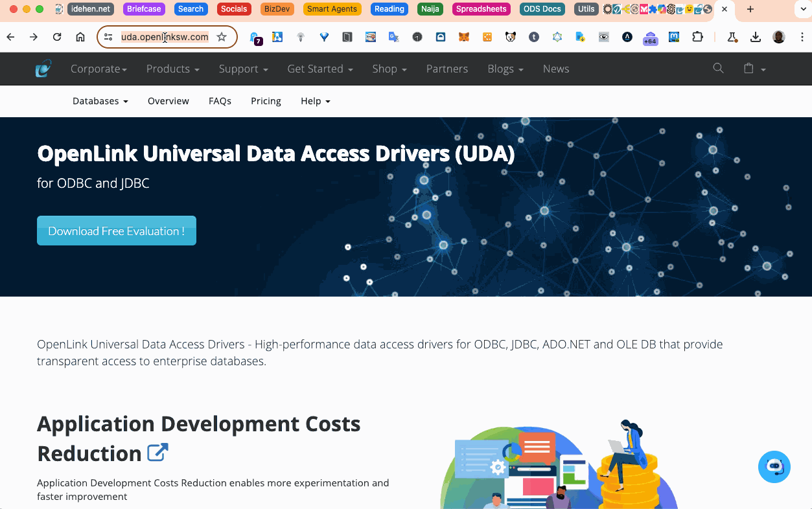Open the Briefcase tab group
The image size is (812, 509).
tap(144, 9)
